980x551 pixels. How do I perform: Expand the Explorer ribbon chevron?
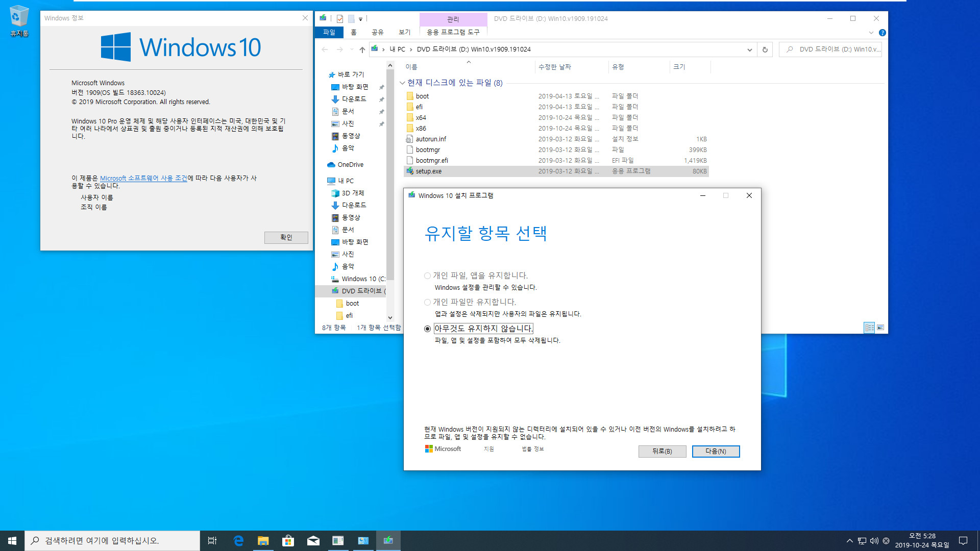click(x=871, y=33)
